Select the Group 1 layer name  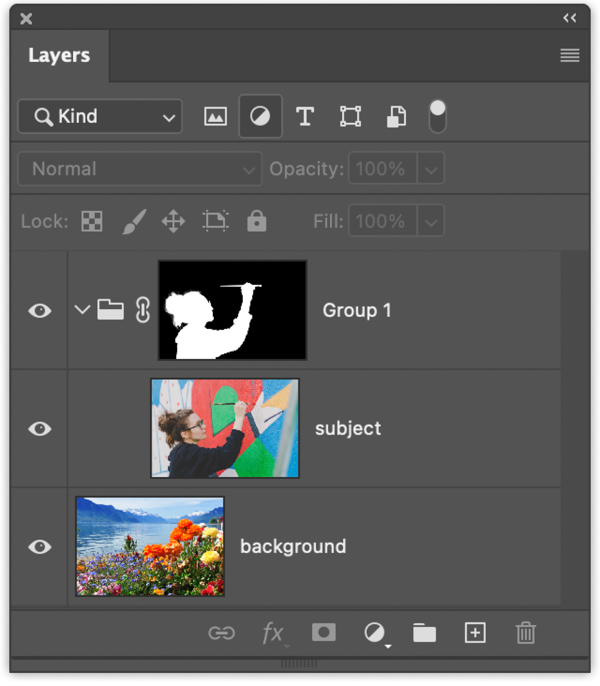357,311
